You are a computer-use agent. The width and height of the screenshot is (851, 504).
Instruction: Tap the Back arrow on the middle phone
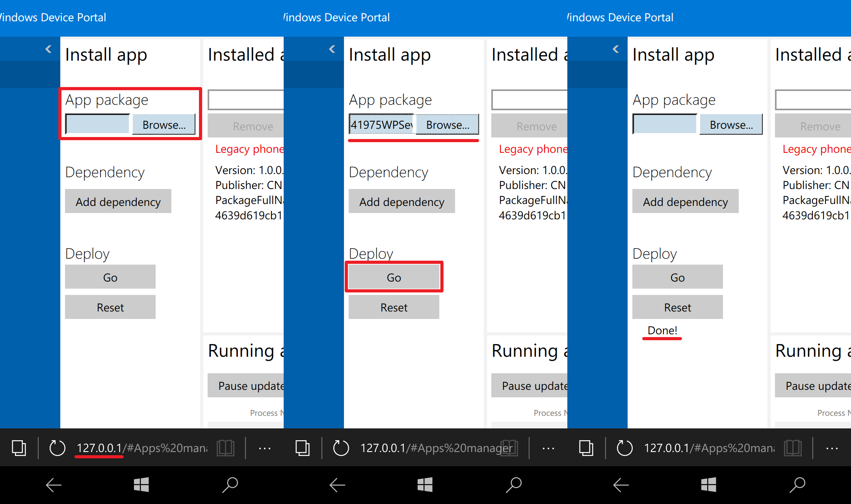337,485
